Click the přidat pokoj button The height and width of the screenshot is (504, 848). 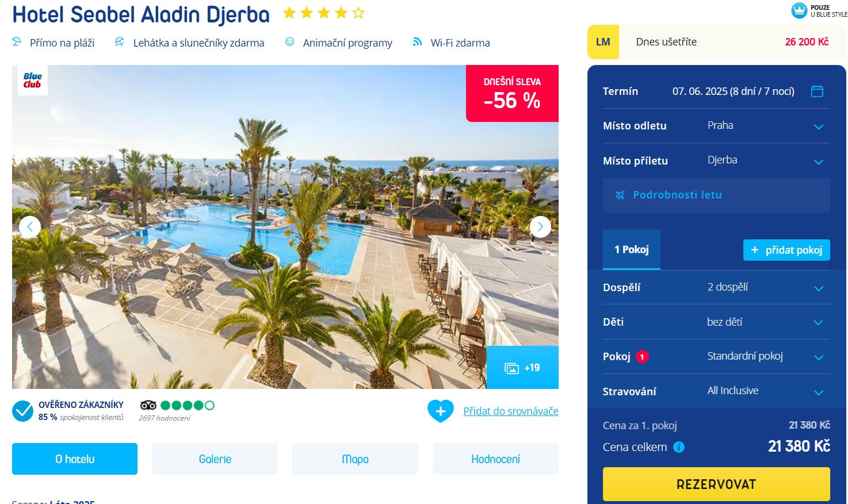pyautogui.click(x=786, y=250)
